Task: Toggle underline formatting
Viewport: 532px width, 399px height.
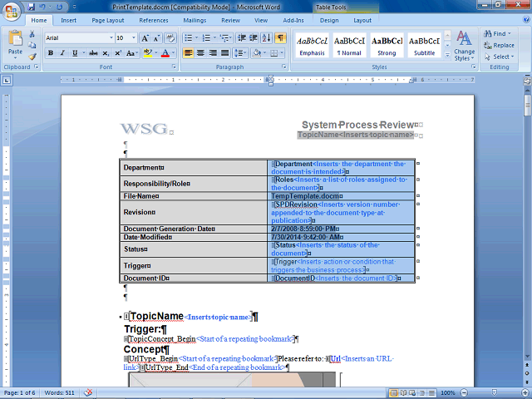Action: click(x=75, y=53)
